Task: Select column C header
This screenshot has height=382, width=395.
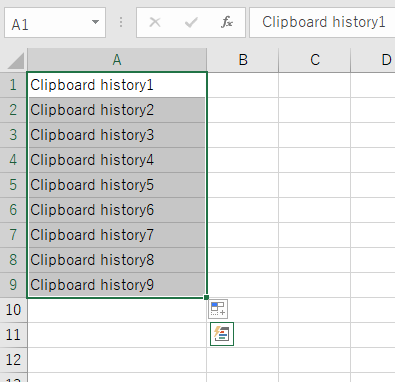Action: point(315,60)
